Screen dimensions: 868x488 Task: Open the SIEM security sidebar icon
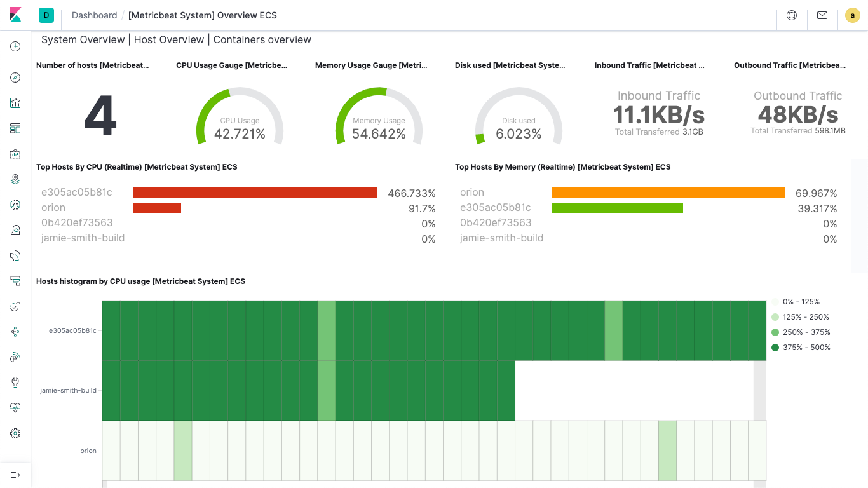coord(15,357)
